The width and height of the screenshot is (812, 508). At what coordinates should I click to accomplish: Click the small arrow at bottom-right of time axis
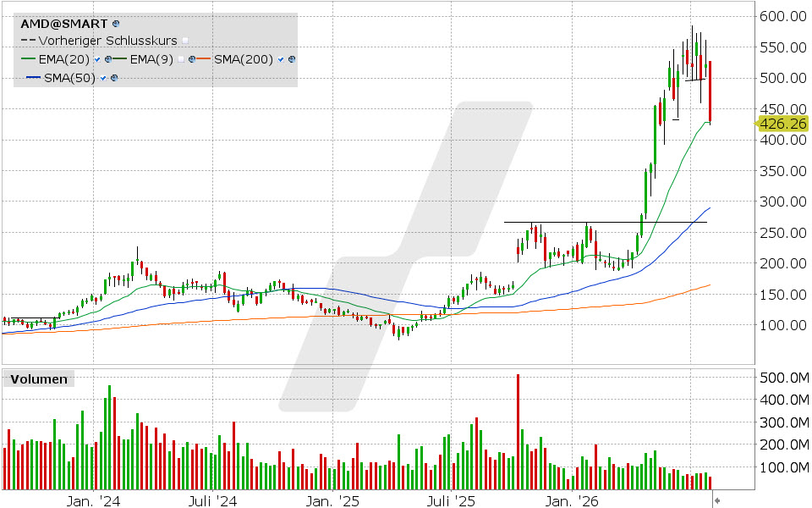(717, 500)
